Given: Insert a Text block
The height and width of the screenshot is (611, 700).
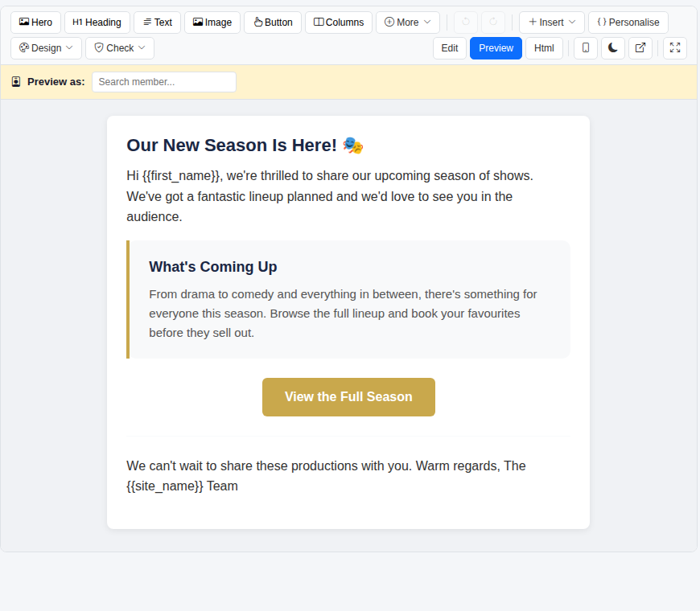Looking at the screenshot, I should [x=157, y=23].
